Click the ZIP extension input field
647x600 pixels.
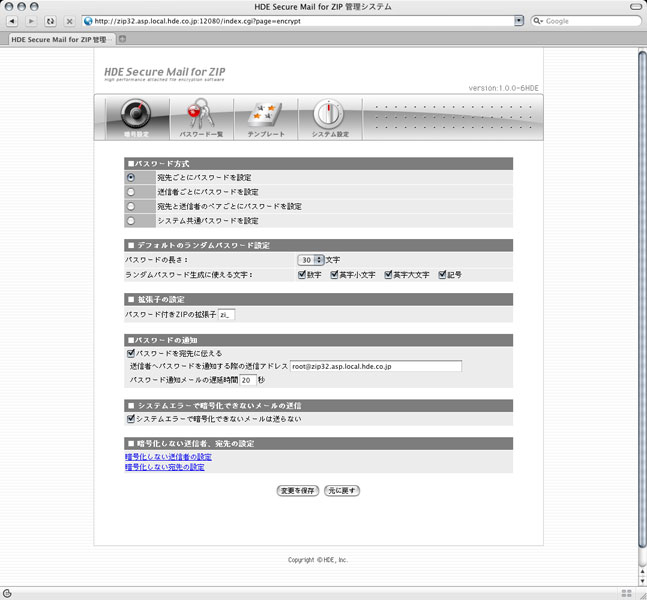(x=227, y=315)
